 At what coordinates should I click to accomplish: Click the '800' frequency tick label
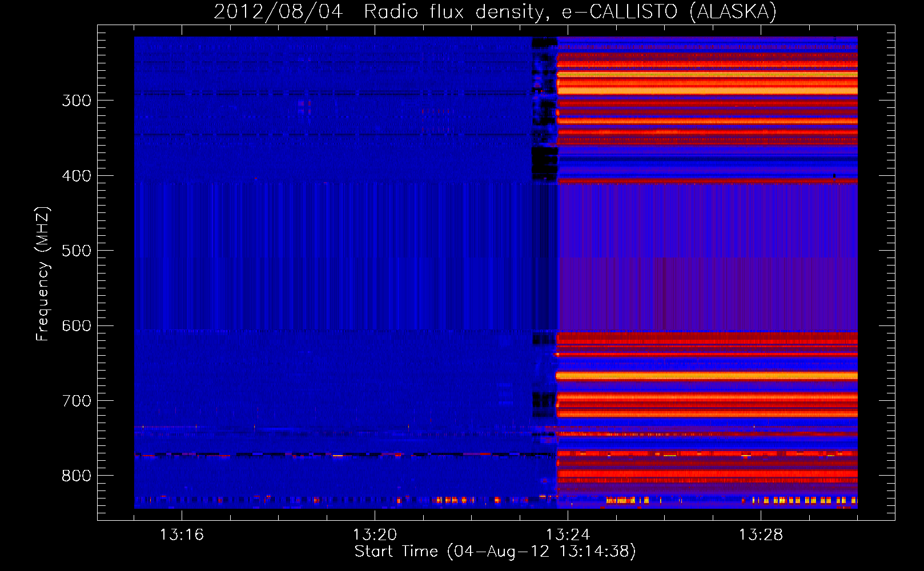[77, 476]
